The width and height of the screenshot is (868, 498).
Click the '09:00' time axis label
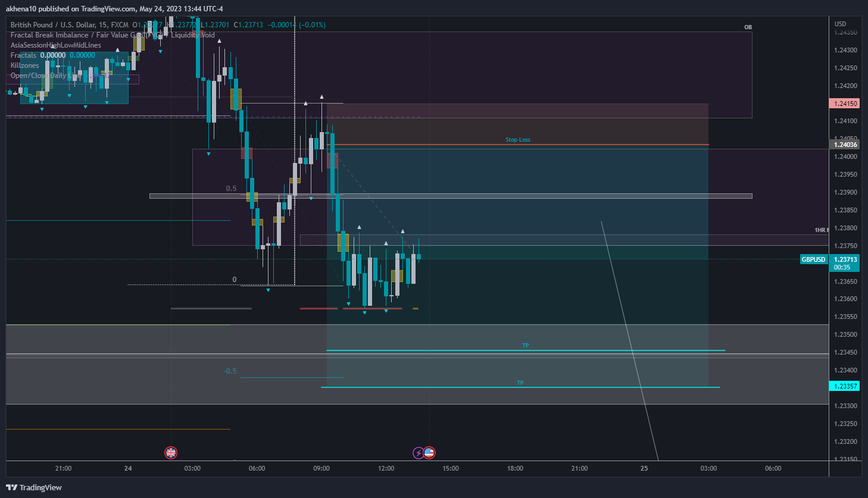[321, 469]
